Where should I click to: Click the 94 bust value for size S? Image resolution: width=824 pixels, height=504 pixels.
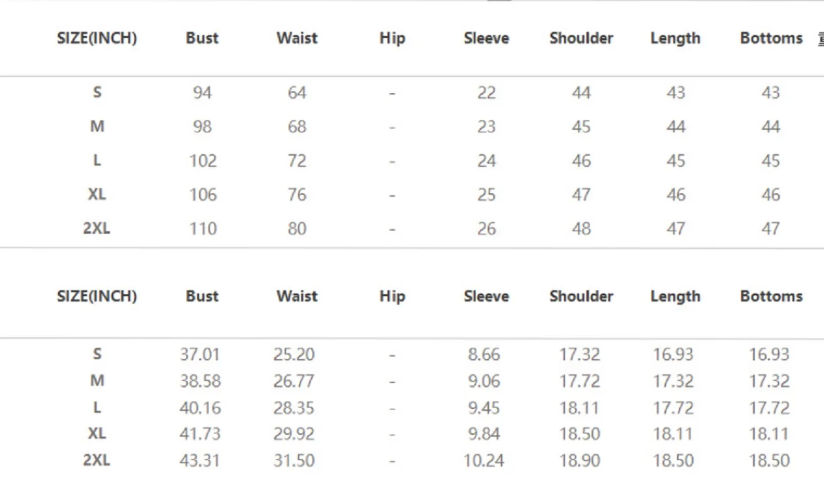click(x=202, y=93)
